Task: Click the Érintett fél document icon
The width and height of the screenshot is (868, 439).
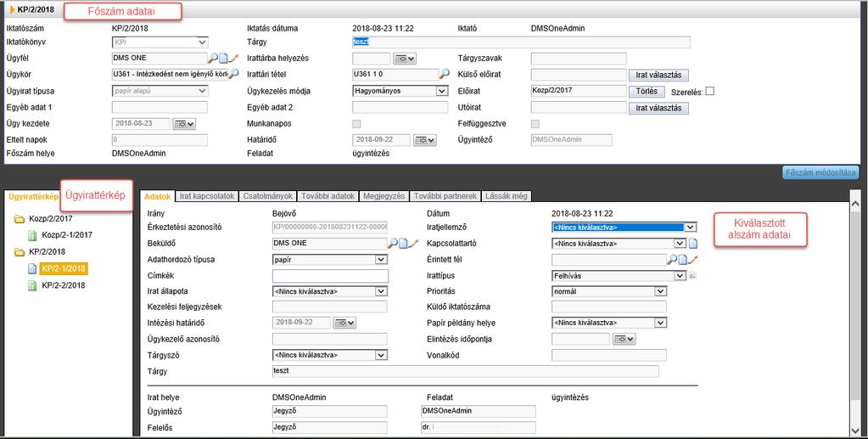Action: (x=682, y=259)
